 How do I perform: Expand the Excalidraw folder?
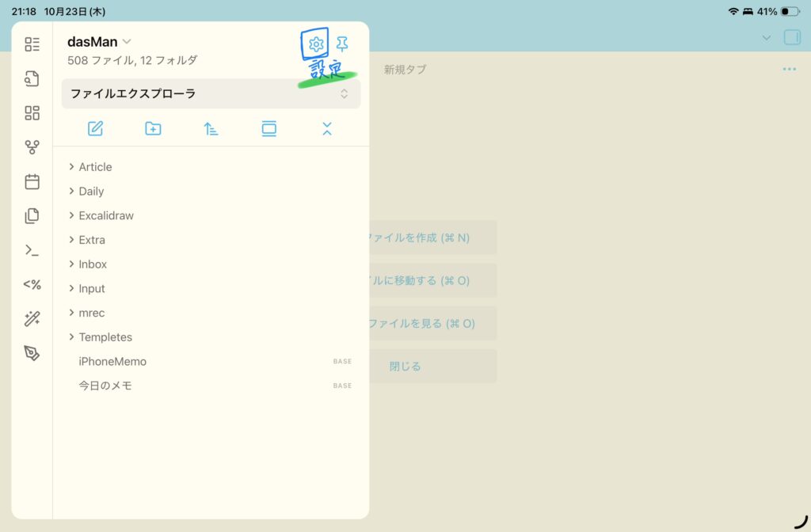point(105,215)
